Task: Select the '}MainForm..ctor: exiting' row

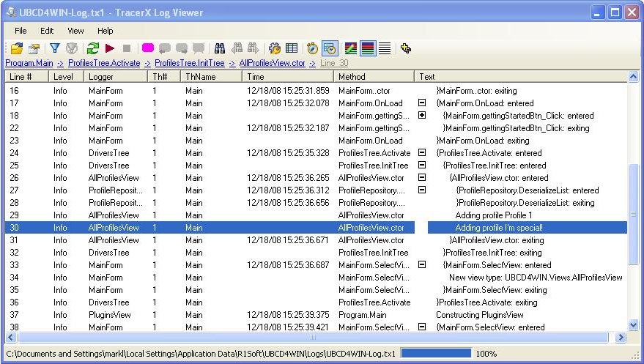Action: tap(317, 91)
